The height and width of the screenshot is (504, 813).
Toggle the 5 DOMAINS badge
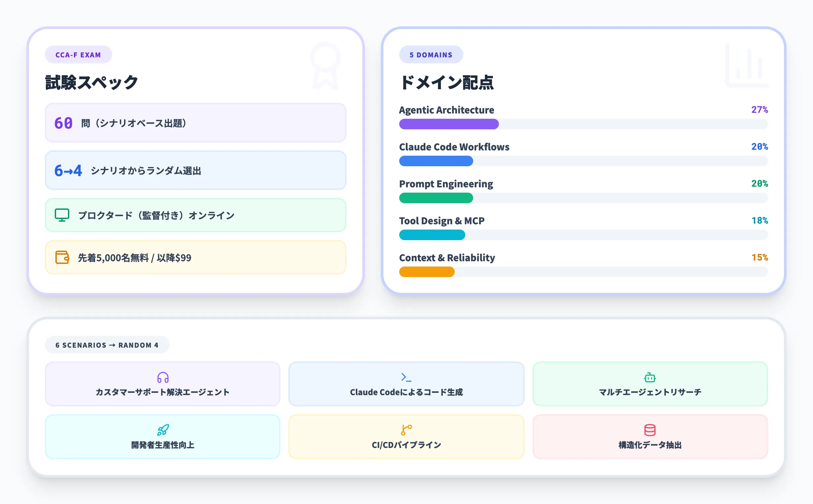431,54
